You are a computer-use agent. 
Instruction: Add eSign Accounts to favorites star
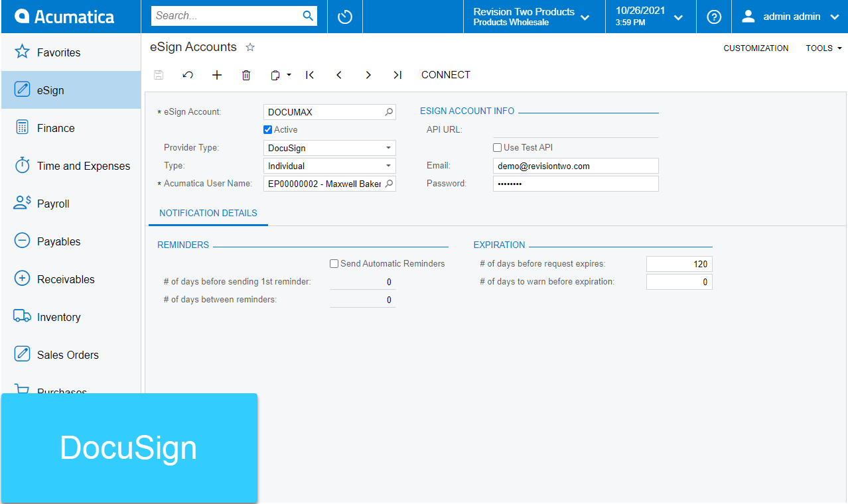pos(250,47)
